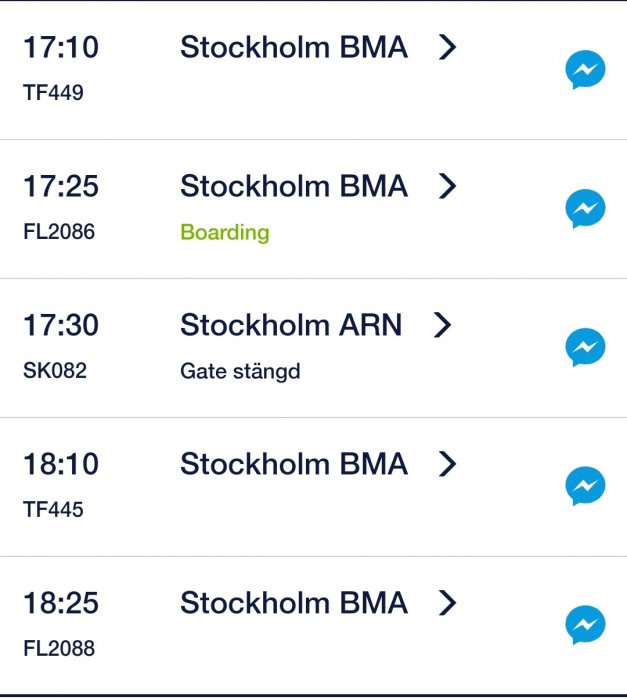Image resolution: width=627 pixels, height=700 pixels.
Task: Tap Messenger icon for flight TF445
Action: pos(585,487)
